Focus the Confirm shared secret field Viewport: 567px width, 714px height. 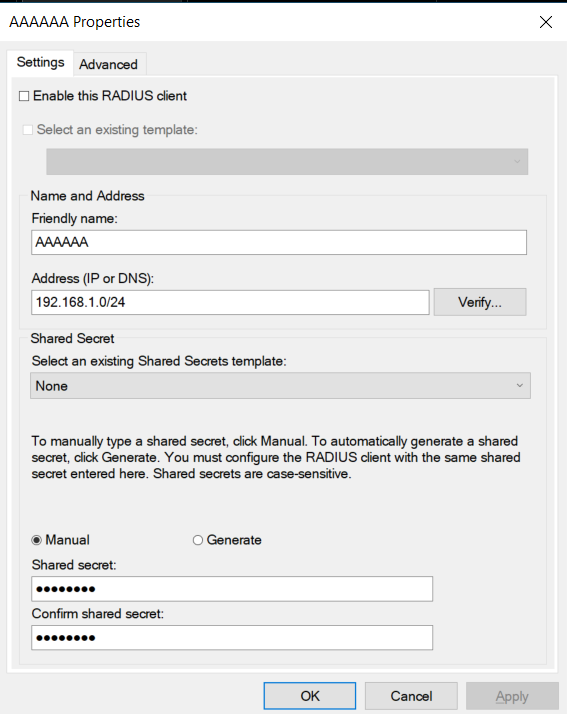coord(232,638)
